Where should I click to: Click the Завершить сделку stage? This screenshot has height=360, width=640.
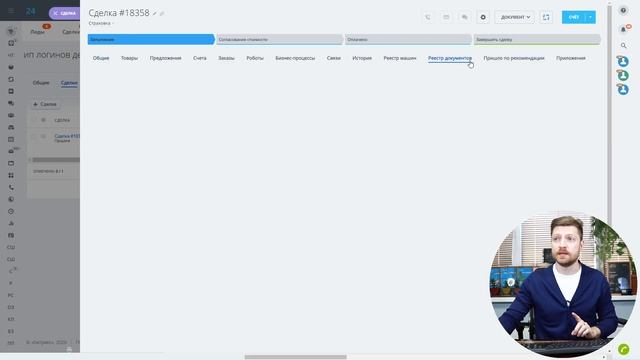(537, 40)
